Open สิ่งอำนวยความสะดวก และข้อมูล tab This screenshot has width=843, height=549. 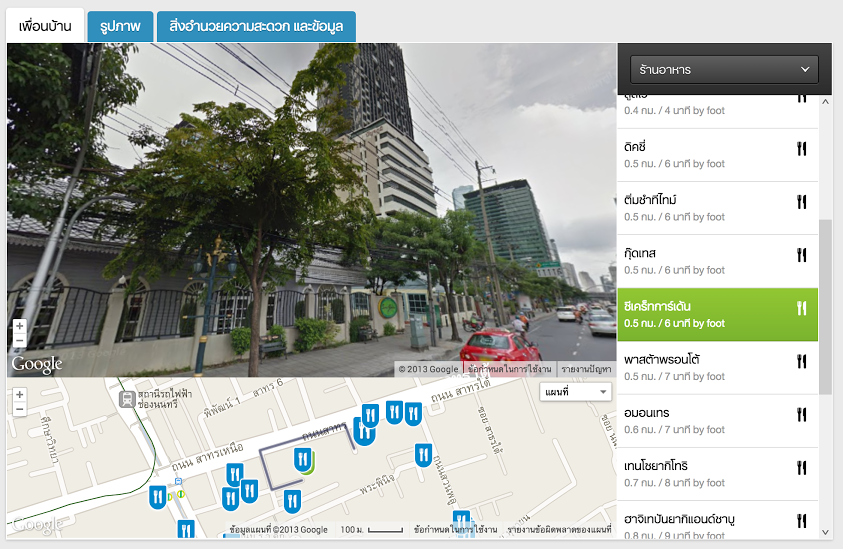tap(256, 27)
